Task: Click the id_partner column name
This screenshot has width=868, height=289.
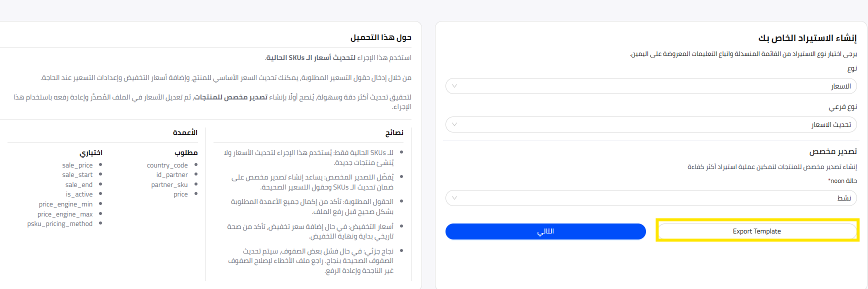Action: pos(172,175)
